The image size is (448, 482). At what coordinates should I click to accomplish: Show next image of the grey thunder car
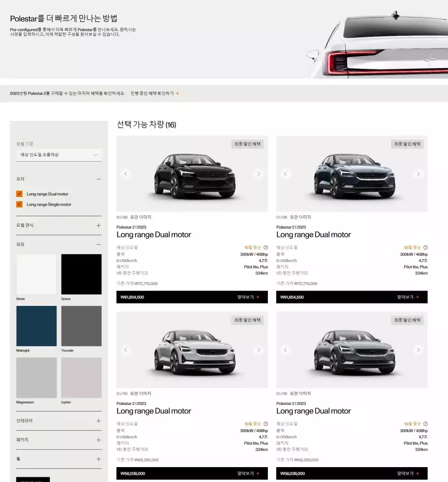[x=418, y=350]
